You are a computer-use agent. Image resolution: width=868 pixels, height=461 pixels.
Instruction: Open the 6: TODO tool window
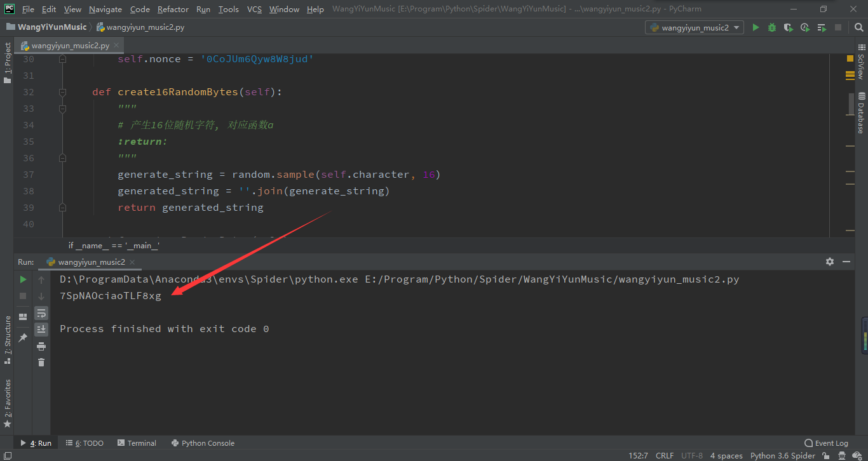coord(85,443)
